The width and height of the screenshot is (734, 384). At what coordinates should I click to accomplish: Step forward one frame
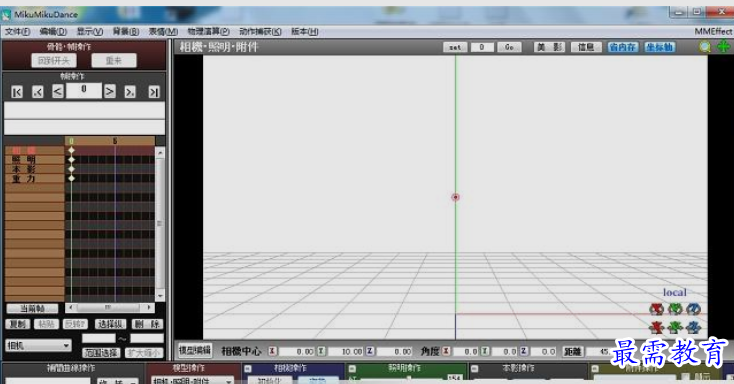pyautogui.click(x=110, y=91)
